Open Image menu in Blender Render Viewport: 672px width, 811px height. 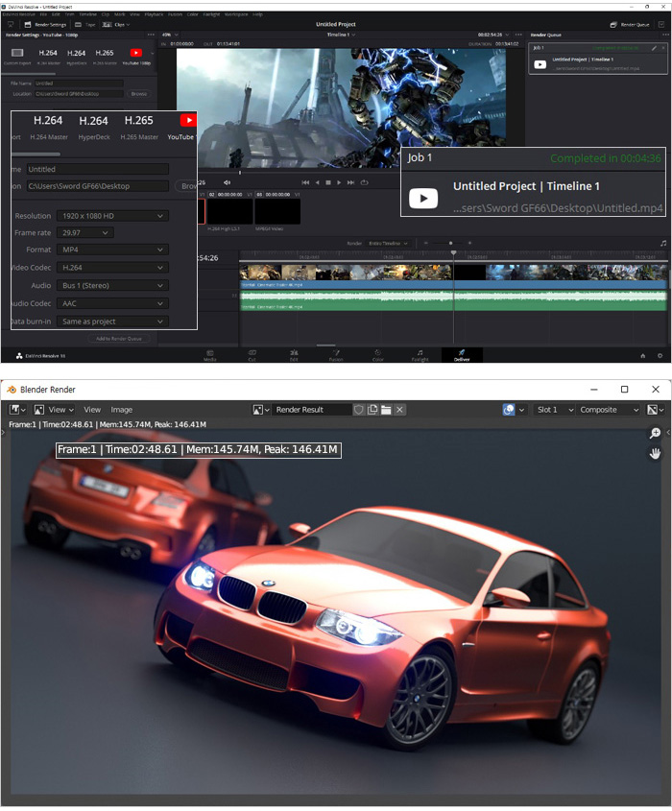(x=122, y=410)
